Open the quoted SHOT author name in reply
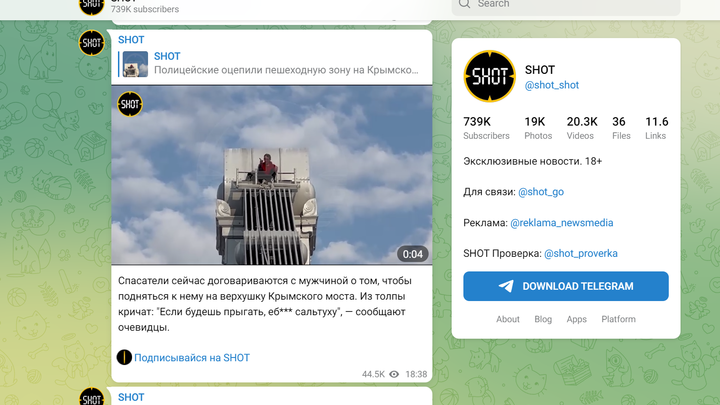 [167, 56]
